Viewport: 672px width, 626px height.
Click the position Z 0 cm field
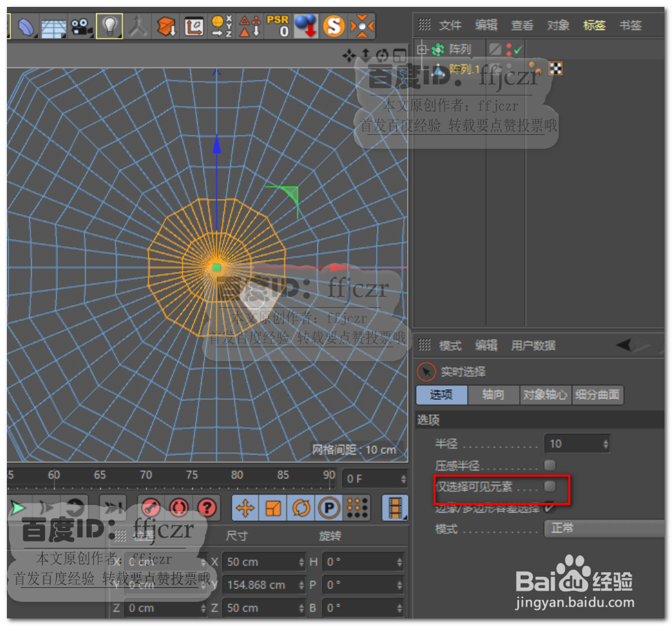coord(165,609)
